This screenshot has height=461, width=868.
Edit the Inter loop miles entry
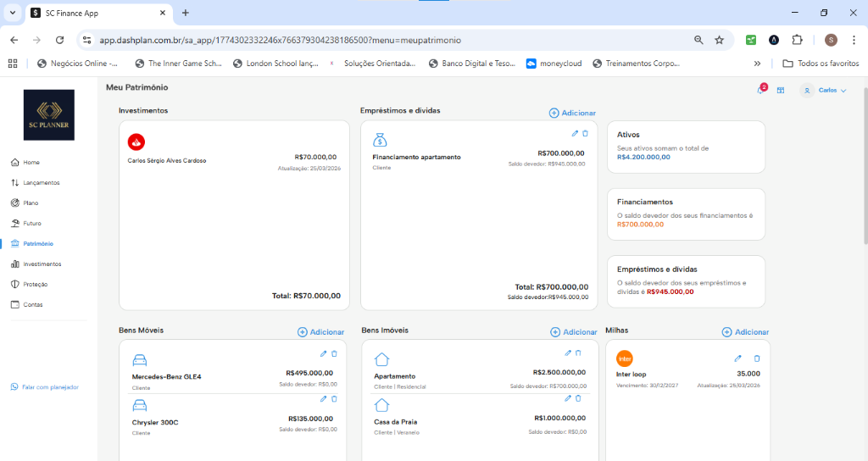coord(738,358)
